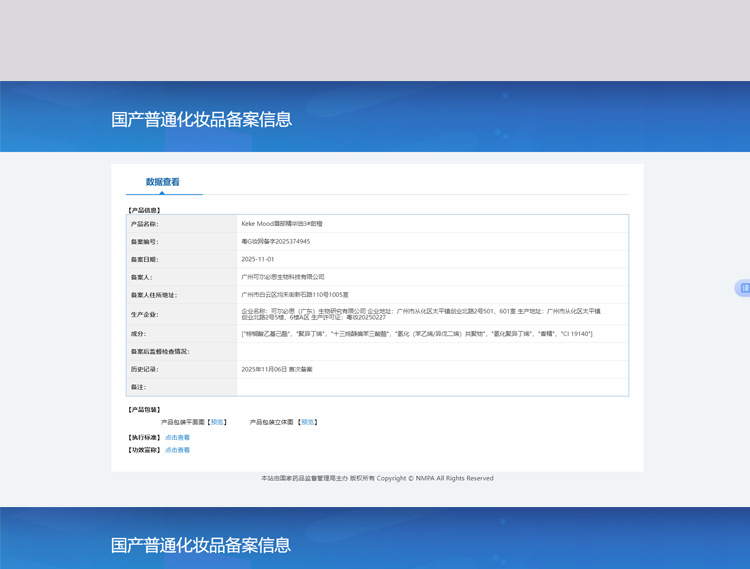750x569 pixels.
Task: Select the ingredients list containing CI 19140
Action: click(x=417, y=334)
